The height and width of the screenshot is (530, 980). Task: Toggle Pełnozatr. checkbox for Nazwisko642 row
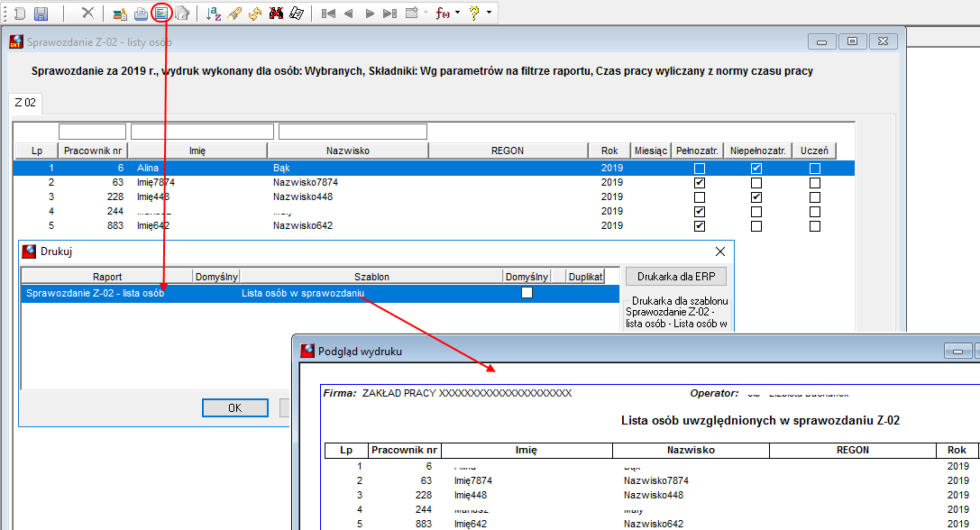point(700,226)
